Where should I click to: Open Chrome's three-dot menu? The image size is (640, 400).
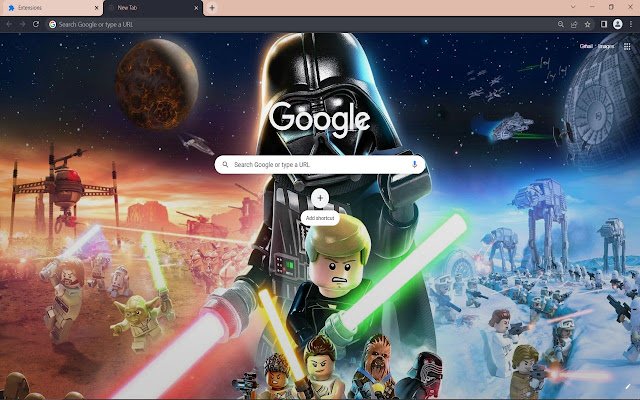pos(631,24)
